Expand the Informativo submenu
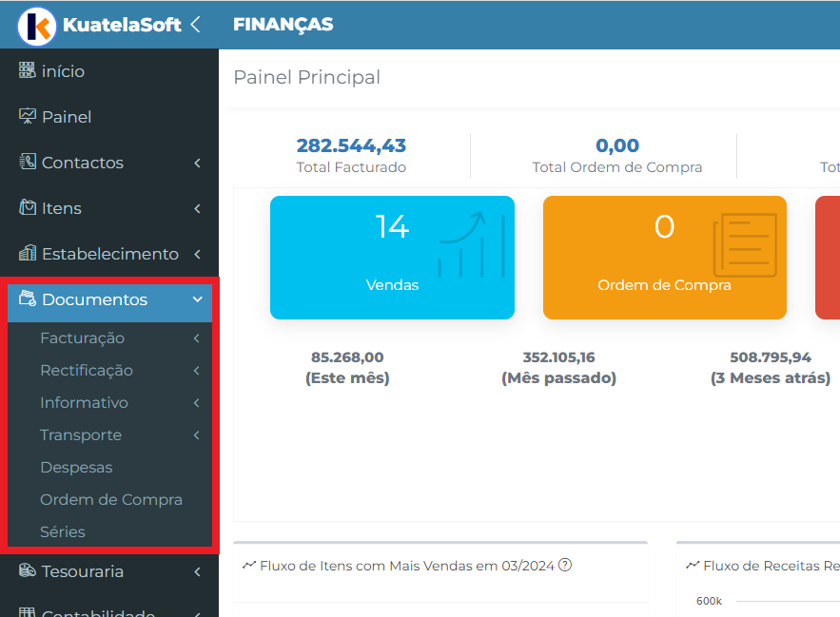Viewport: 840px width, 617px height. pyautogui.click(x=197, y=403)
